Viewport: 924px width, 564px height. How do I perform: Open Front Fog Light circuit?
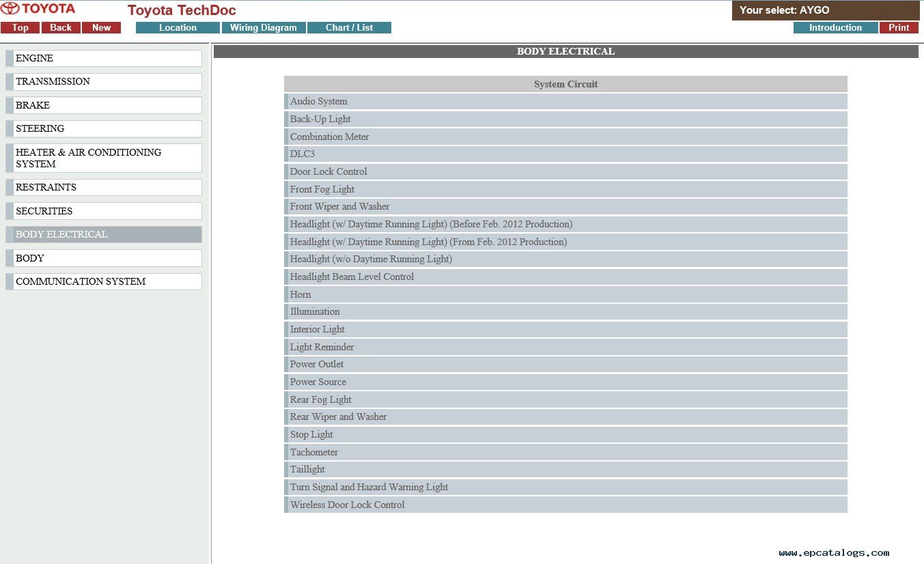point(565,189)
